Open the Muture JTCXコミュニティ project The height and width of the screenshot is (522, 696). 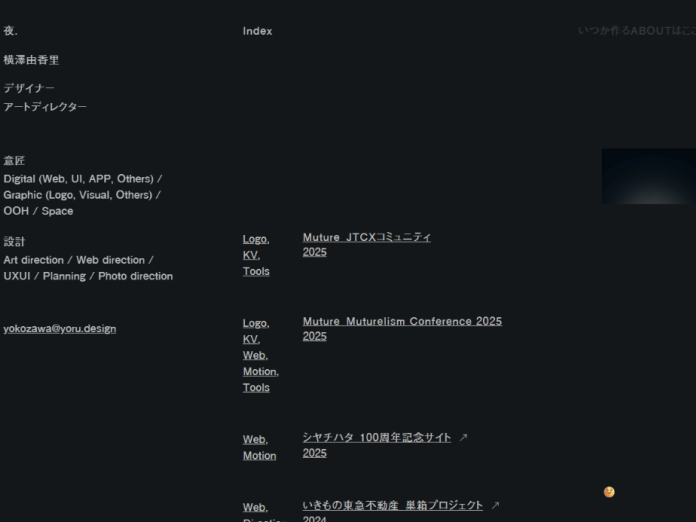[367, 238]
